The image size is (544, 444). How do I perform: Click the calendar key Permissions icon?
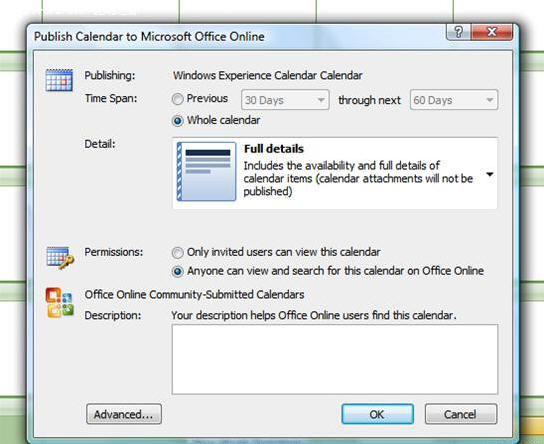(60, 258)
